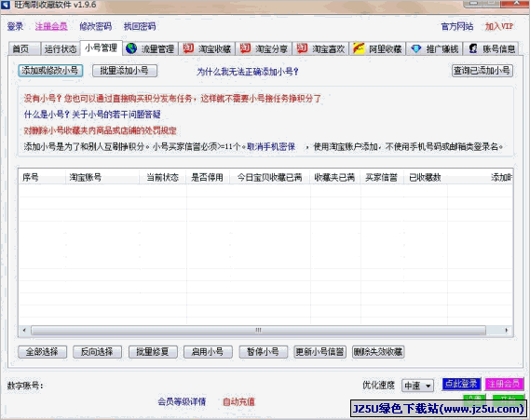The width and height of the screenshot is (530, 420).
Task: Click the 登录 link at top
Action: point(15,26)
